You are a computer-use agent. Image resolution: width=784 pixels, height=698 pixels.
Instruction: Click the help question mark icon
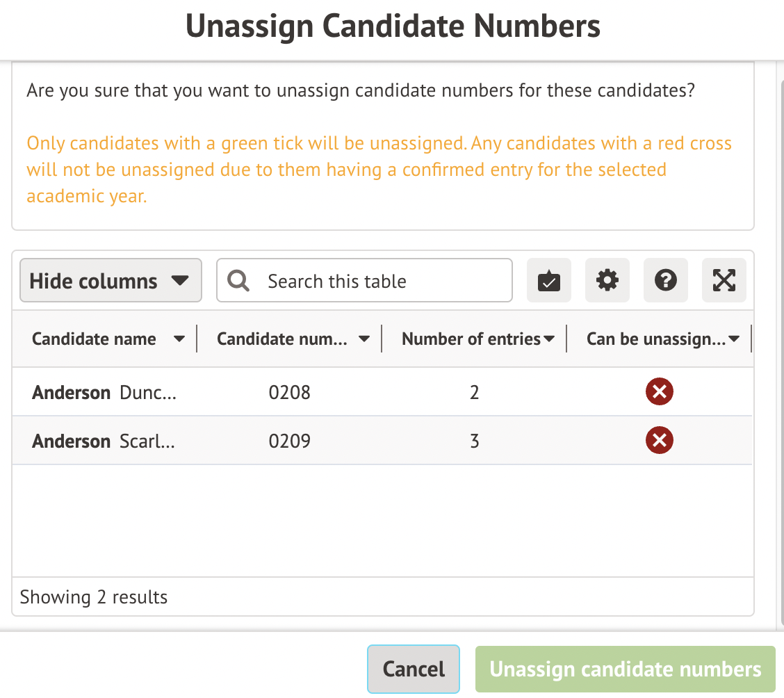tap(665, 281)
